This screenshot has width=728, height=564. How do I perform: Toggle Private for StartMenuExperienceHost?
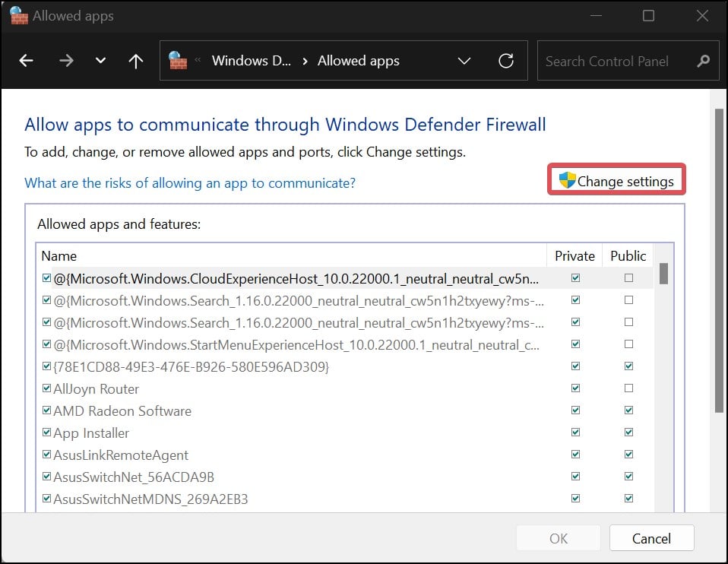tap(576, 344)
